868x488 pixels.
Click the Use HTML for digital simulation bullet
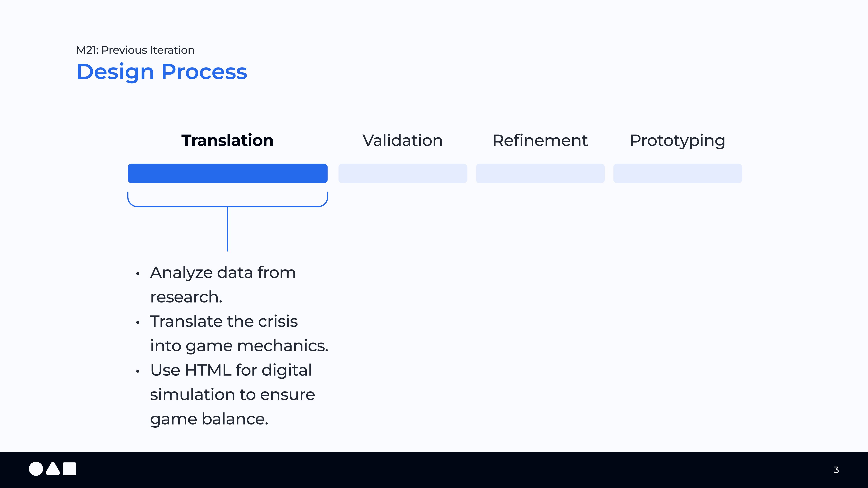tap(231, 370)
